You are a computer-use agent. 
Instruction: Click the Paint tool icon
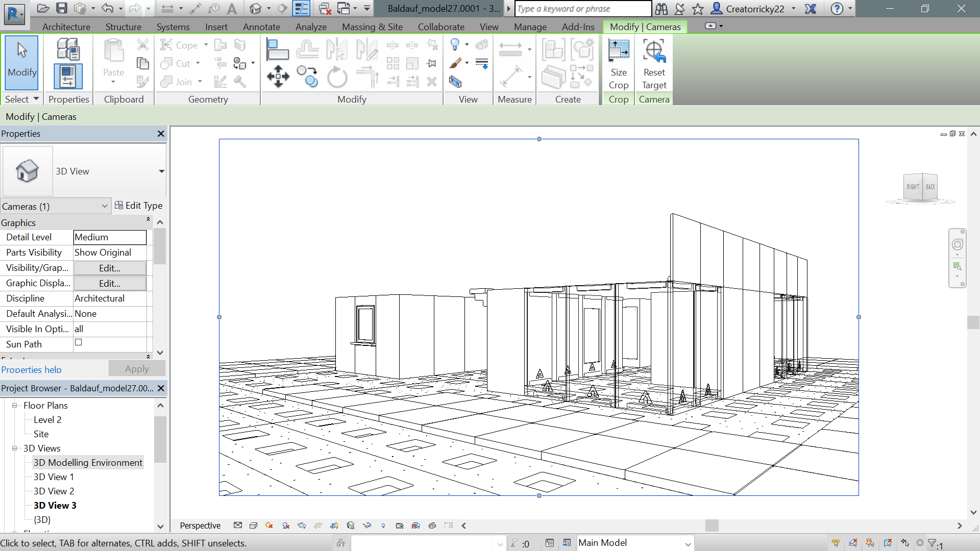click(455, 63)
